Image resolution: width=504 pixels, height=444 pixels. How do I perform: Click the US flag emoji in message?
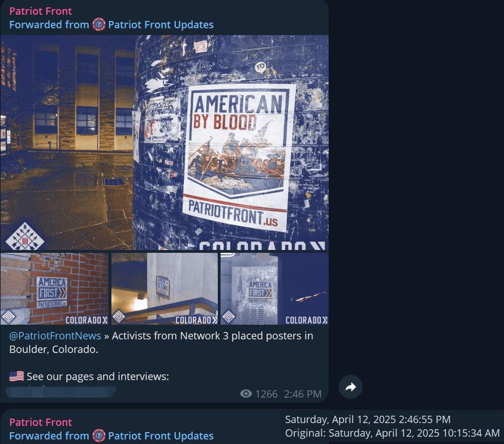pos(16,376)
